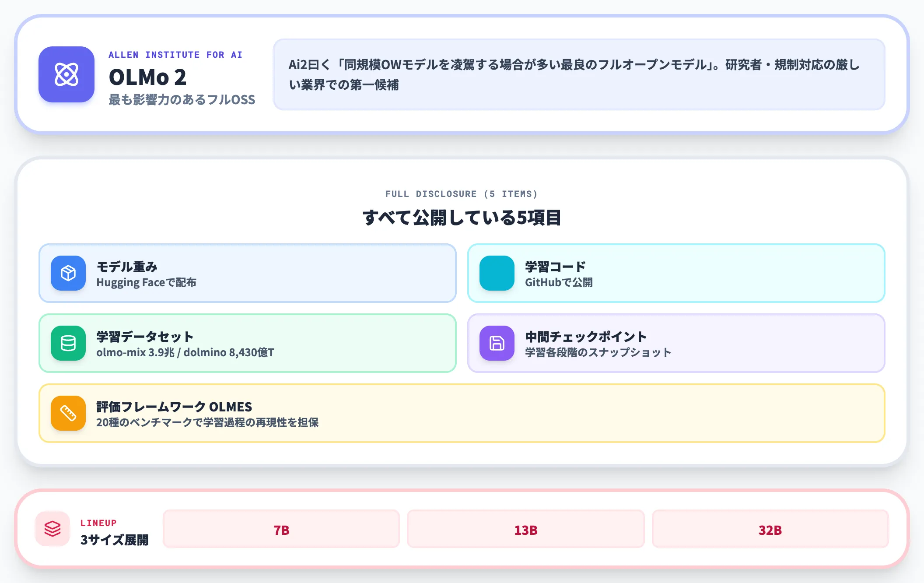The width and height of the screenshot is (924, 583).
Task: Click the green database icon for 学習データセット
Action: 68,343
